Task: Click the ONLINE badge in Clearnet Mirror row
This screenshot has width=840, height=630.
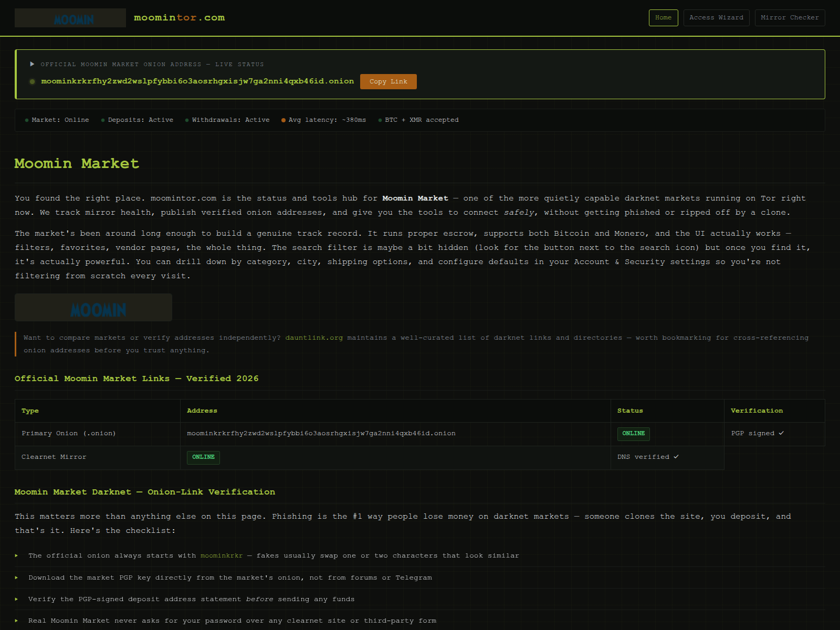Action: click(203, 457)
